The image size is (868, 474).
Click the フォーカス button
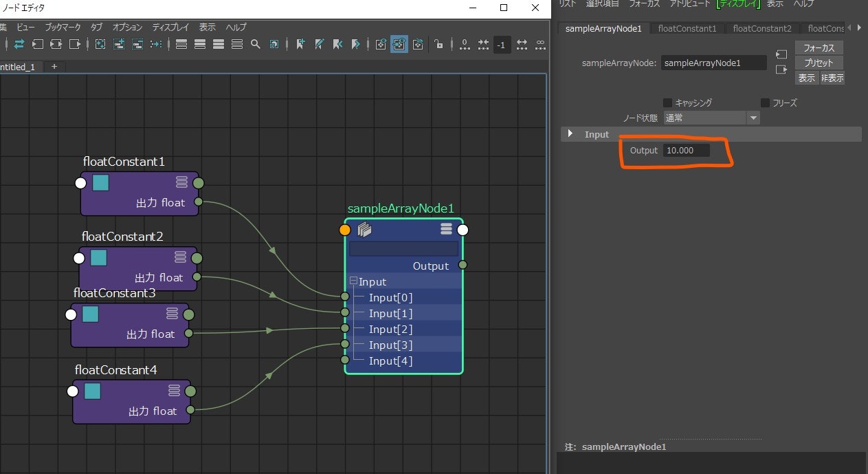819,48
